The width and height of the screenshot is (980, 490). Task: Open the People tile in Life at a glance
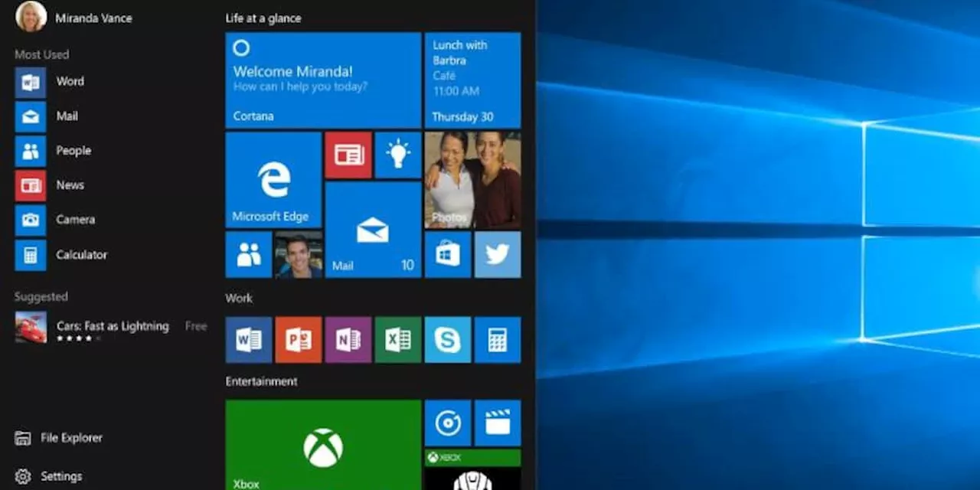[x=249, y=254]
